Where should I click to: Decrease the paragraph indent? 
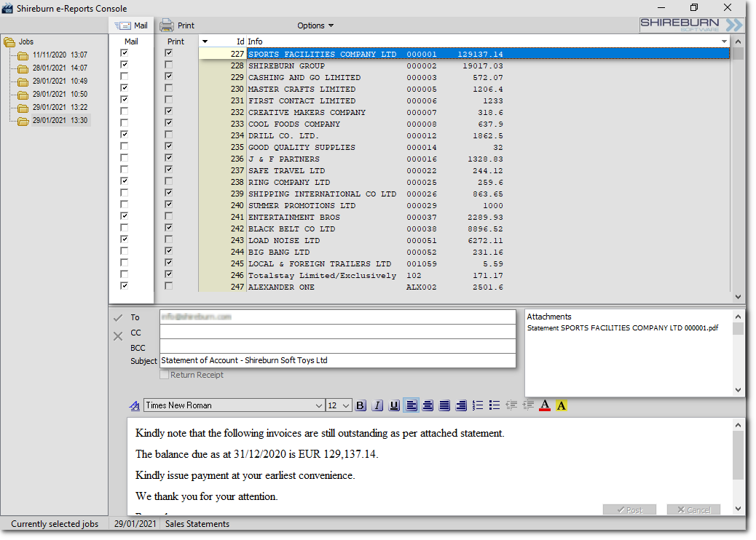click(511, 405)
